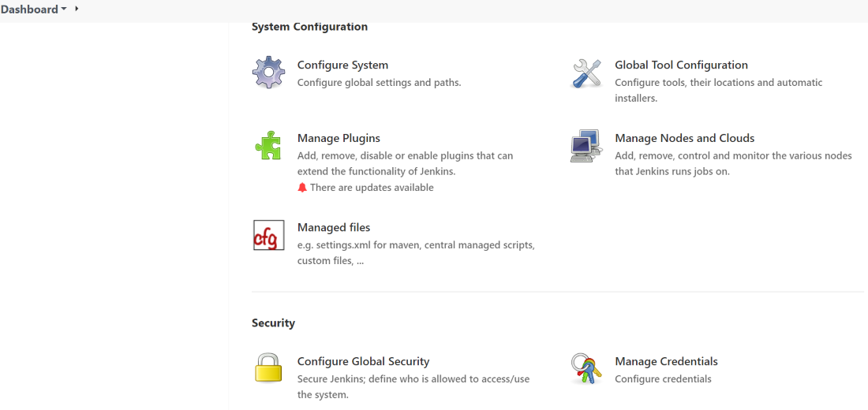The height and width of the screenshot is (410, 868).
Task: Open the Configure System link
Action: pos(342,65)
